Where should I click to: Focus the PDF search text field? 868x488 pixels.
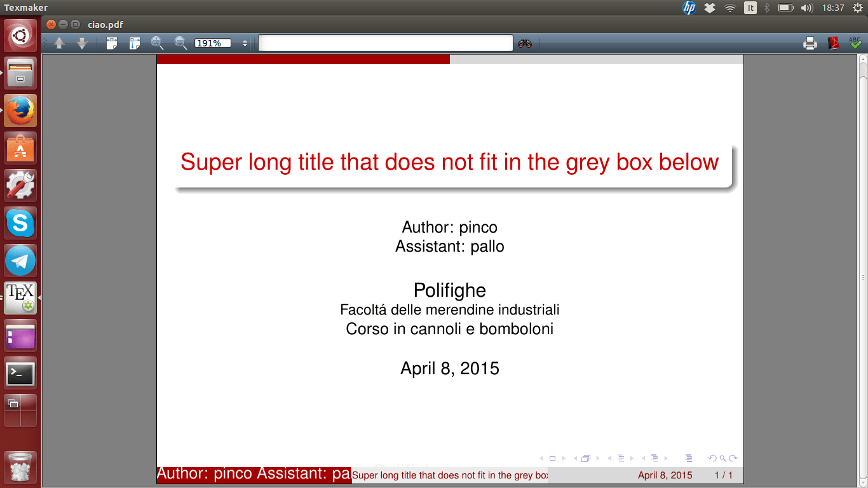coord(385,43)
